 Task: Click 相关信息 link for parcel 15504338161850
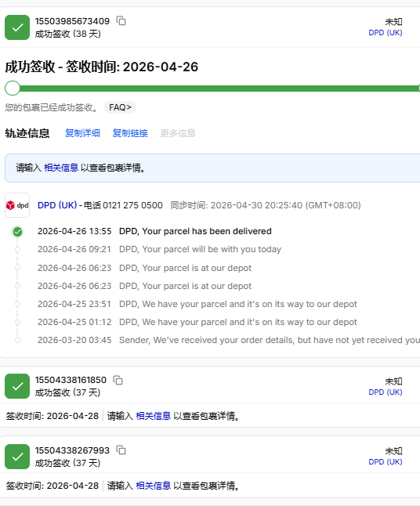pos(153,416)
